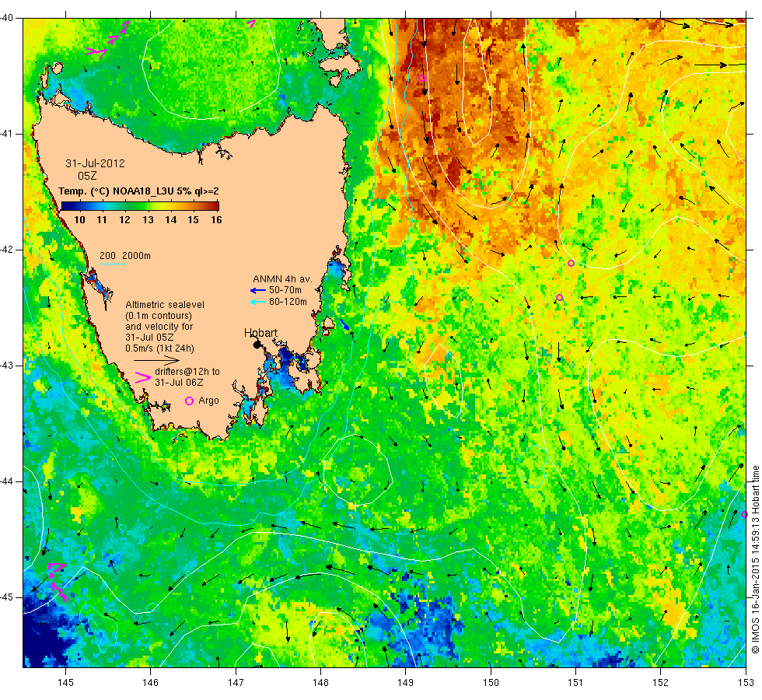This screenshot has width=762, height=700.
Task: Click the color bar value '10'
Action: pos(79,219)
